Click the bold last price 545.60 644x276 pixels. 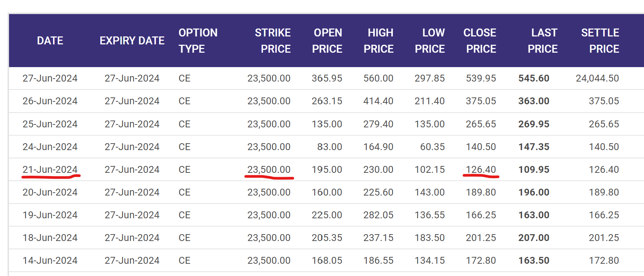(x=534, y=78)
